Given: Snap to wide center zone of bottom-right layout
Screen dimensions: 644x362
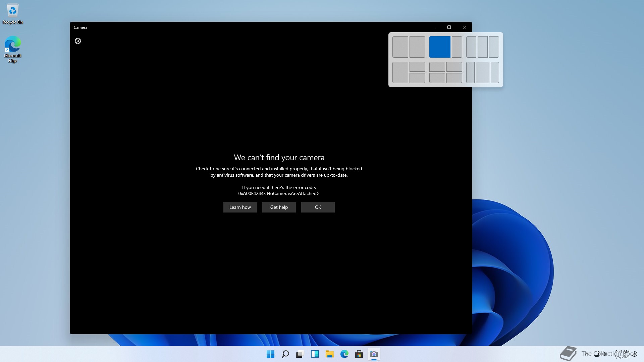Looking at the screenshot, I should [483, 72].
